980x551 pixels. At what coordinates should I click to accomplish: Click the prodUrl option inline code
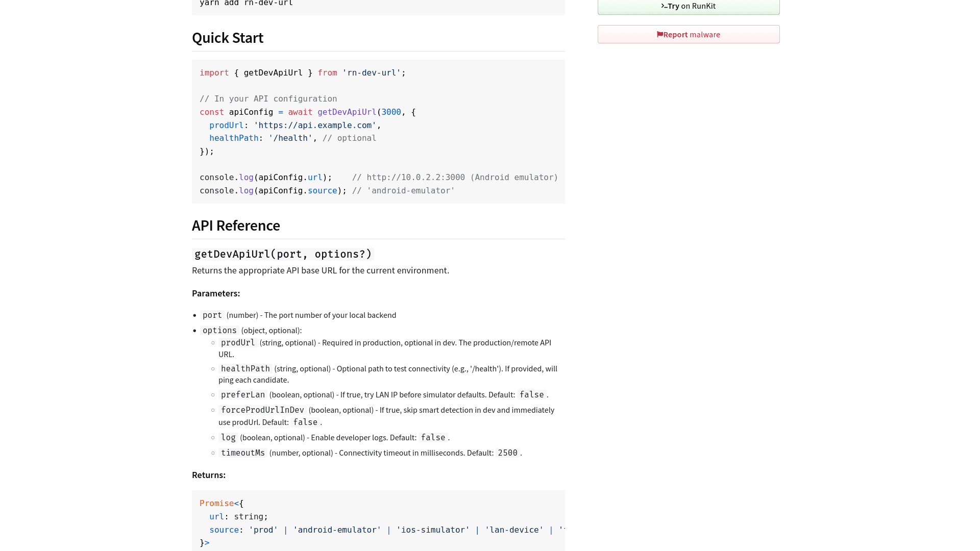[x=238, y=343]
